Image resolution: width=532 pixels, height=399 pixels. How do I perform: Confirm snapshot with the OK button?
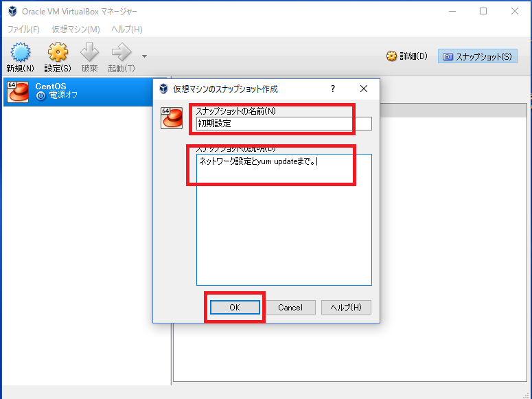click(235, 307)
